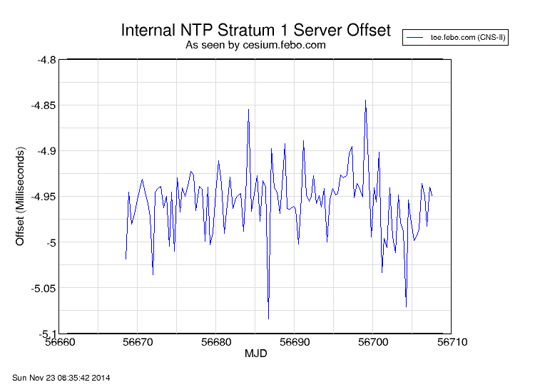Image resolution: width=535 pixels, height=392 pixels.
Task: Click the "Sun Nov 23 08:35:42 2014" timestamp
Action: pos(61,377)
